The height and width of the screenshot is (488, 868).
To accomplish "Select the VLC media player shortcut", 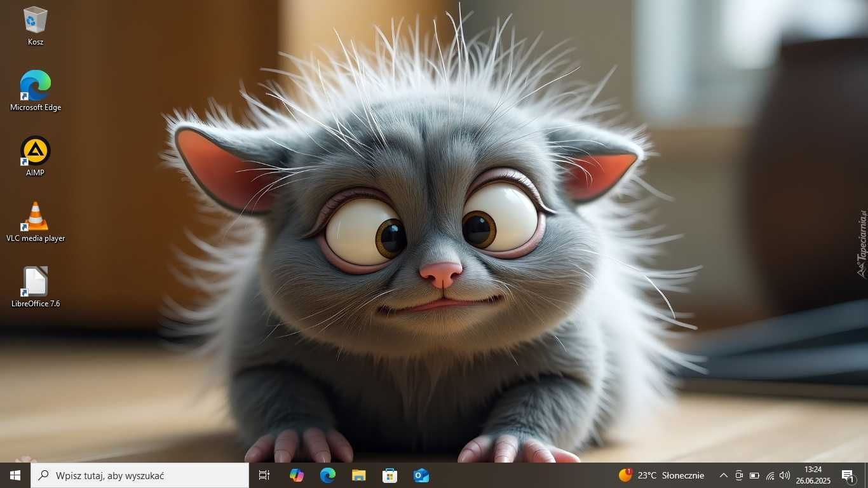I will pyautogui.click(x=36, y=222).
